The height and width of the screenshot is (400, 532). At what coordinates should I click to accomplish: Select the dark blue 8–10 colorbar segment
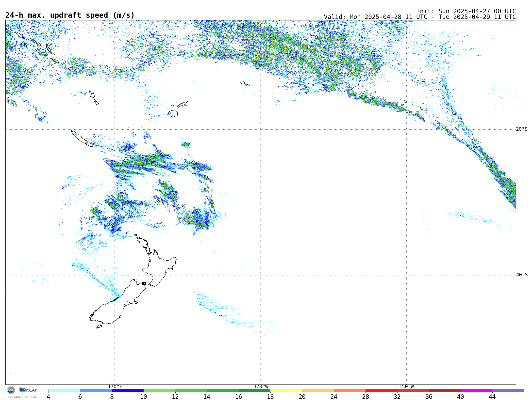coord(128,390)
